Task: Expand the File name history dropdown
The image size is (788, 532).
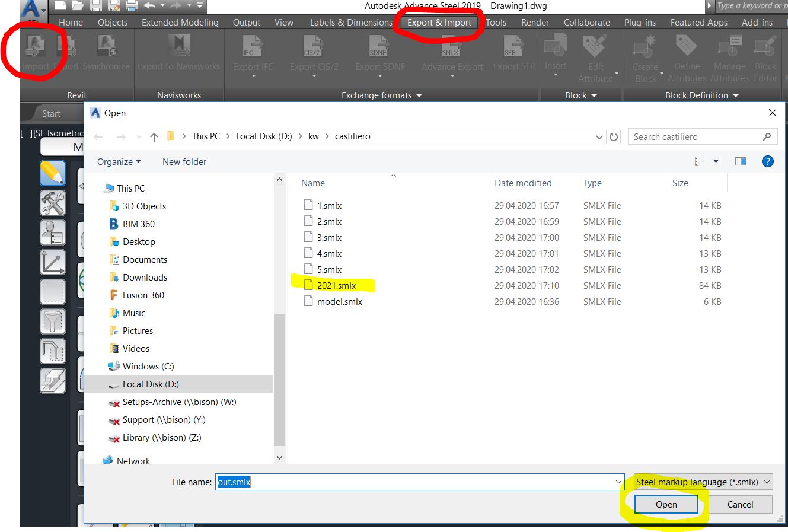Action: tap(618, 482)
